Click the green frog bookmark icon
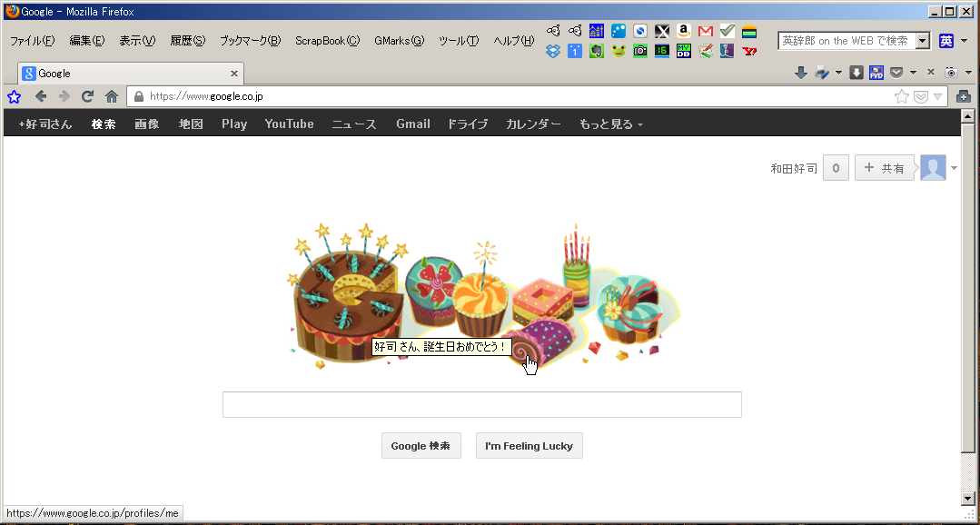This screenshot has height=525, width=980. pos(618,51)
